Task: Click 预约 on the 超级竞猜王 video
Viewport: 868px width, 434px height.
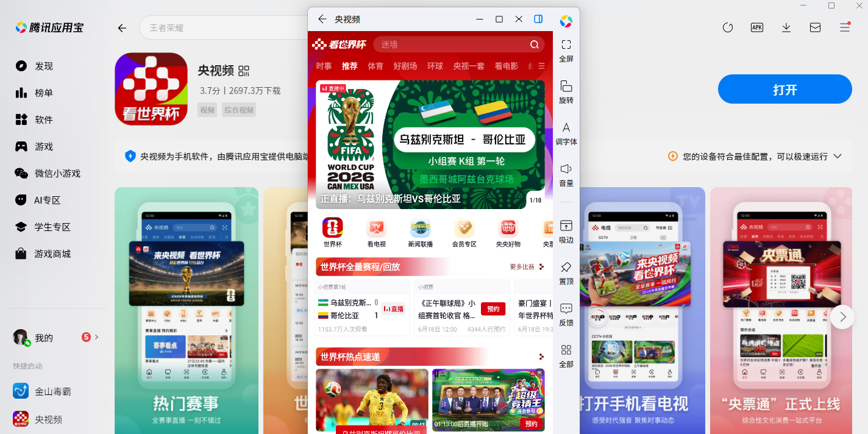Action: click(x=532, y=424)
